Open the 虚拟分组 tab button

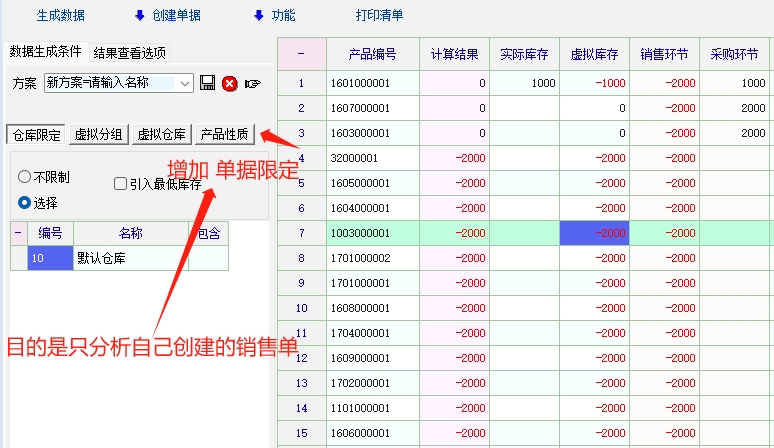click(100, 135)
